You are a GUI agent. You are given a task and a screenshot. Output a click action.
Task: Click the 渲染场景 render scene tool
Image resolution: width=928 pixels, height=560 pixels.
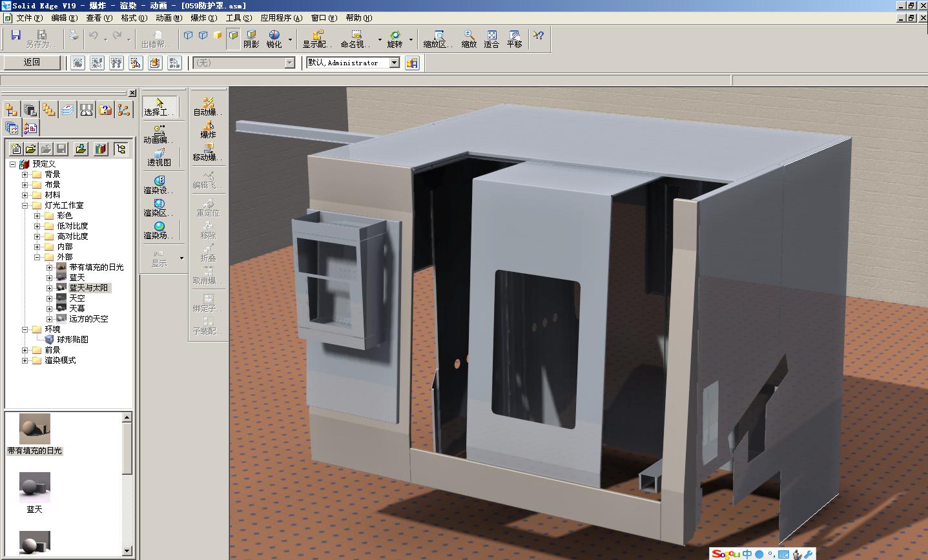pyautogui.click(x=160, y=231)
